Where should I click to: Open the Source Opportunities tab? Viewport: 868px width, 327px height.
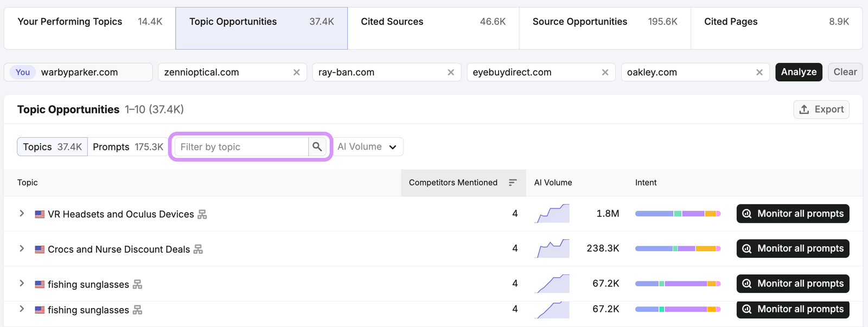[x=605, y=28]
